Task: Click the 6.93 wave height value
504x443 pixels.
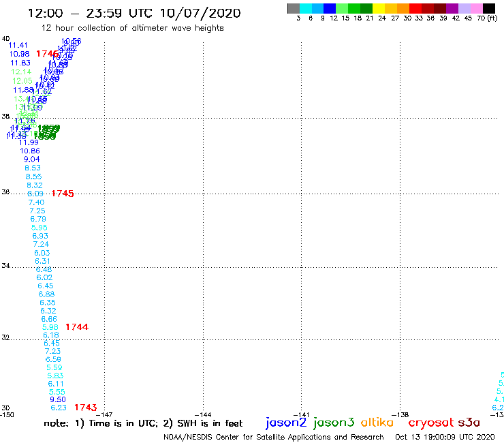Action: (x=40, y=236)
